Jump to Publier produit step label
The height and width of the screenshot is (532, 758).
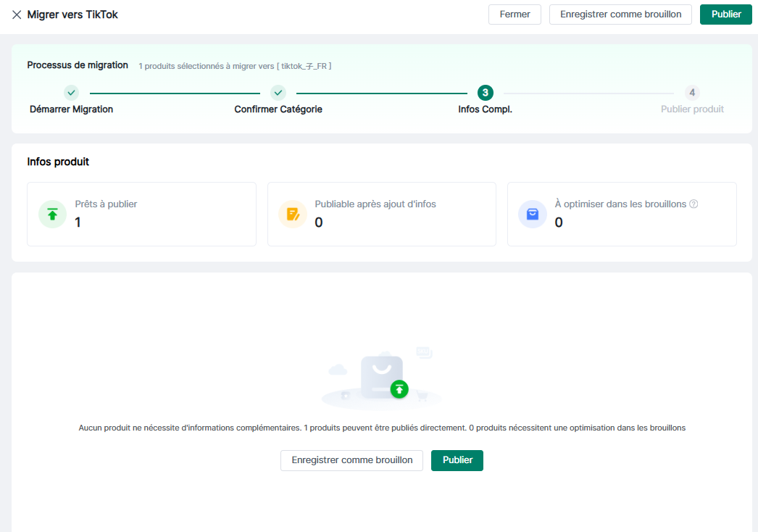(x=692, y=109)
